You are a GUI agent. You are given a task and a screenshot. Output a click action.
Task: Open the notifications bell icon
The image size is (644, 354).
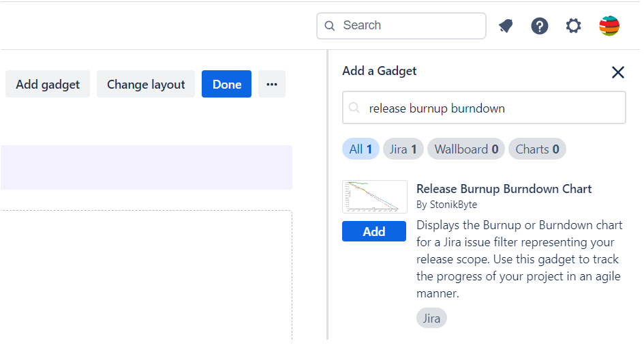click(x=506, y=26)
